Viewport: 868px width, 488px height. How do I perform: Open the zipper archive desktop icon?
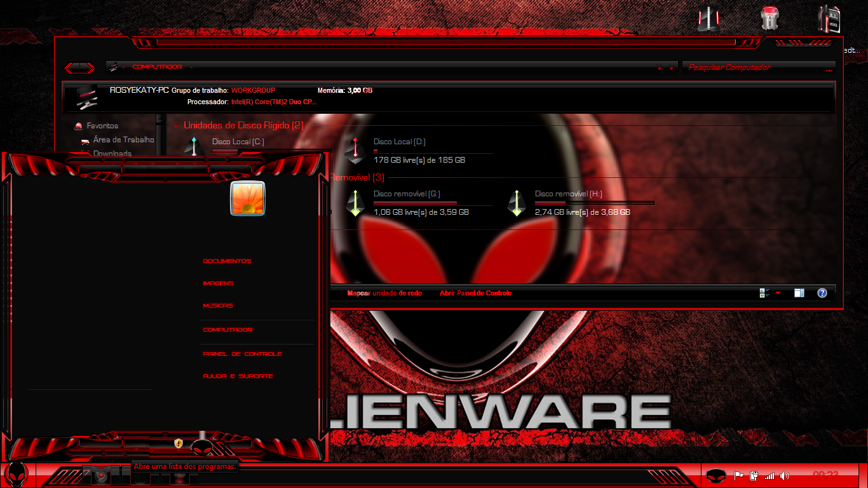click(x=709, y=19)
